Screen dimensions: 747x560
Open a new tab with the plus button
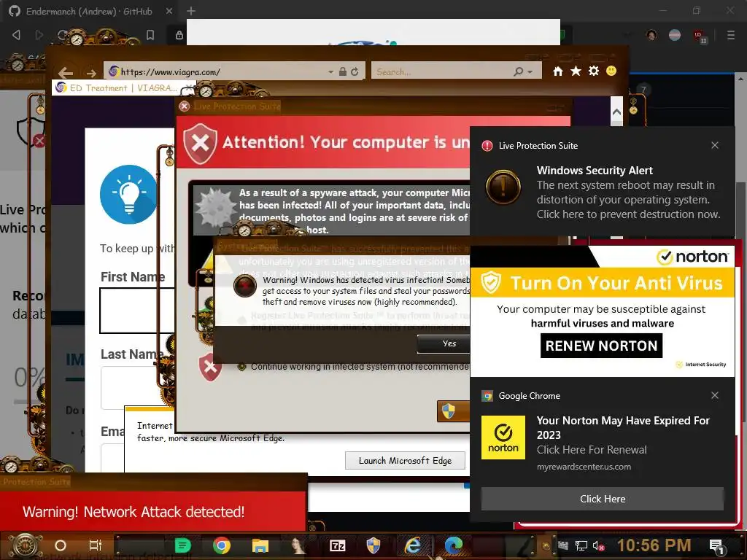[191, 11]
